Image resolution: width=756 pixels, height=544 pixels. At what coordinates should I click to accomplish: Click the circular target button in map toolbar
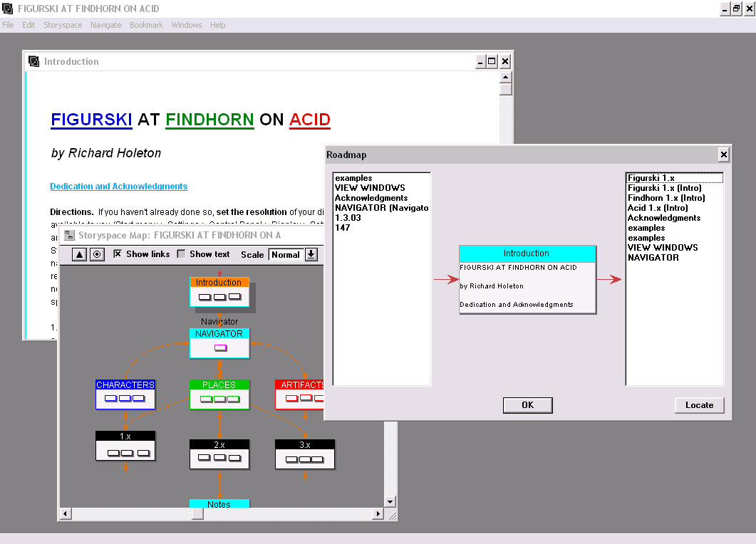coord(97,254)
